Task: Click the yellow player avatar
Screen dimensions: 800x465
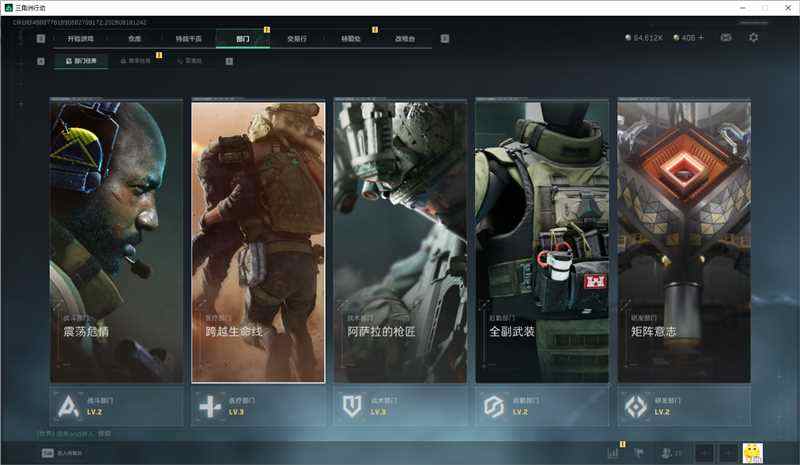Action: click(753, 453)
